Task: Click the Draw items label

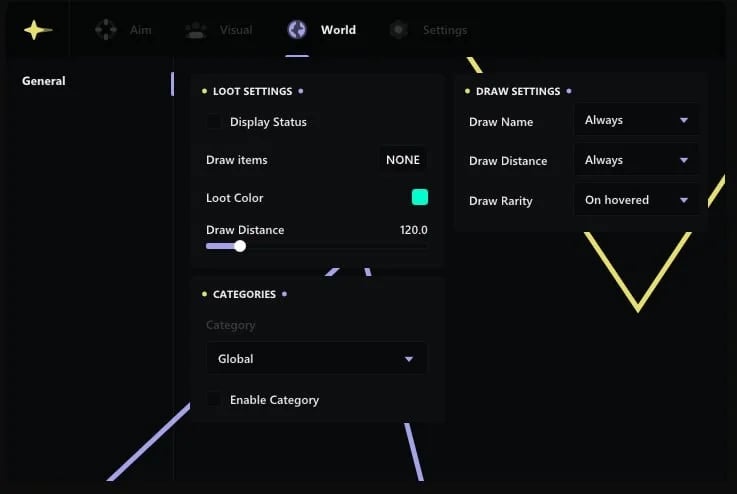Action: [x=236, y=160]
